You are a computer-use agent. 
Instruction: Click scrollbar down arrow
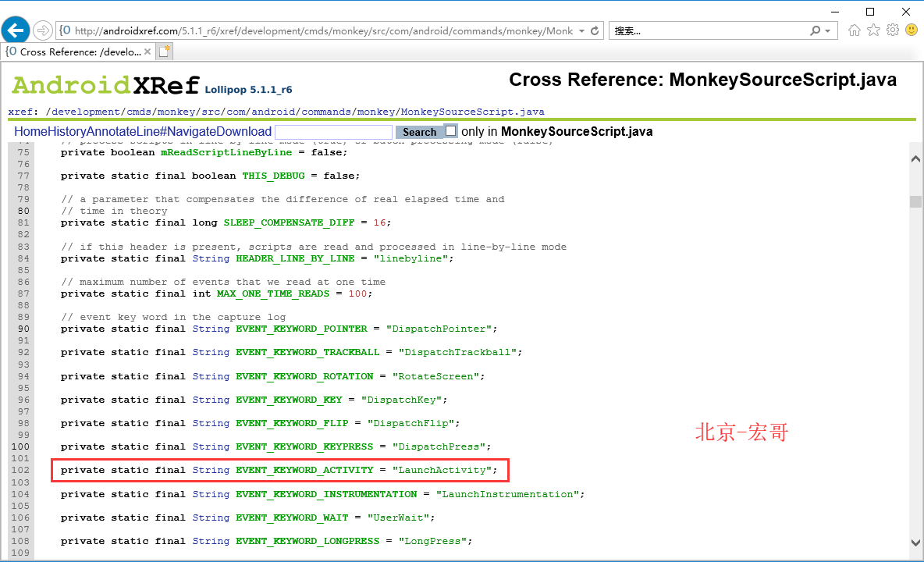[x=915, y=542]
